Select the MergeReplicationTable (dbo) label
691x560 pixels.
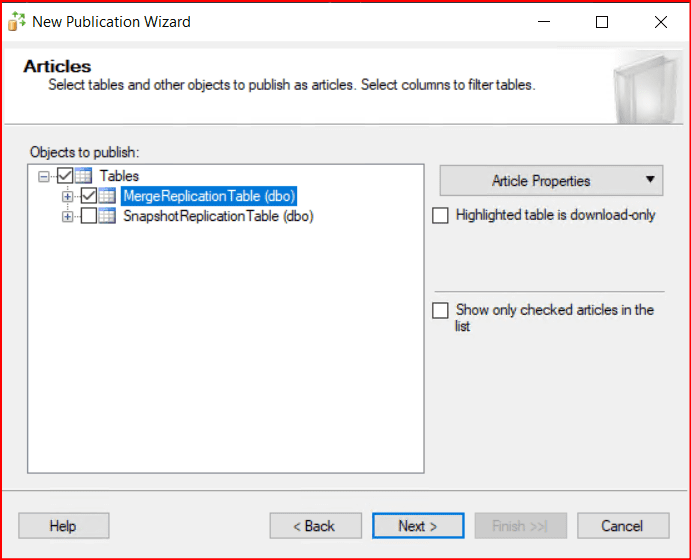[x=209, y=196]
